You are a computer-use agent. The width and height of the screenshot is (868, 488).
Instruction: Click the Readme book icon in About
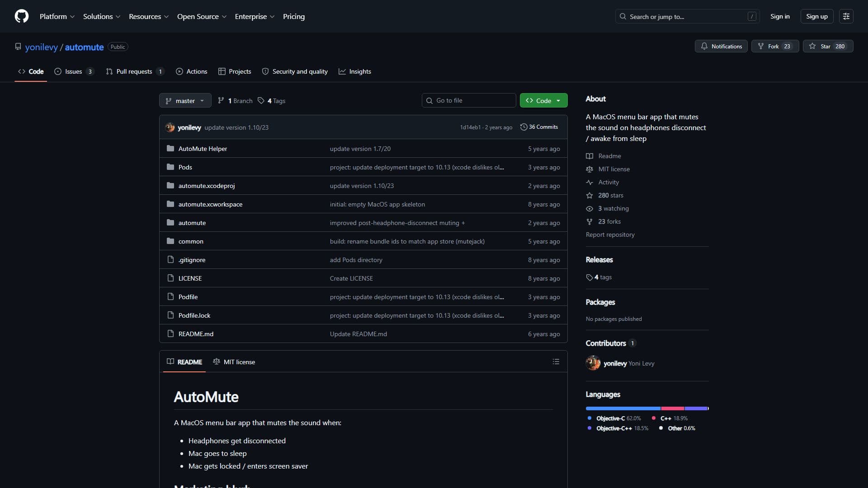590,156
